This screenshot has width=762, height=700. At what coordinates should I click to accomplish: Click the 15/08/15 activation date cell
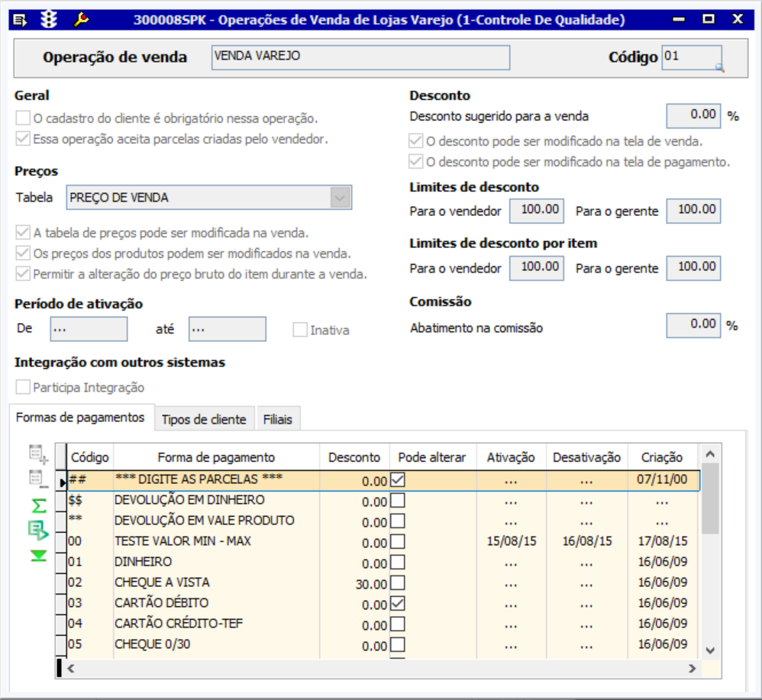[512, 542]
